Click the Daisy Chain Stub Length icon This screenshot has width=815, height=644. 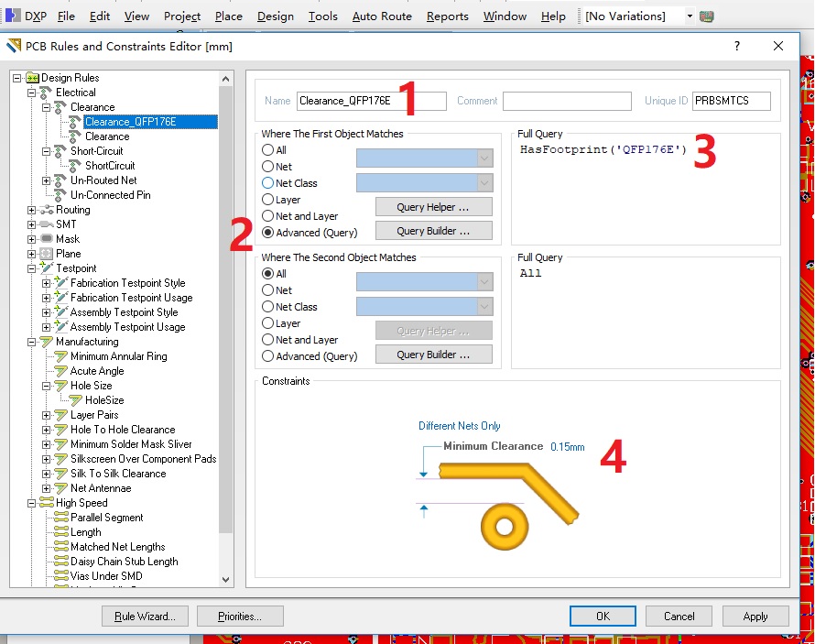61,561
